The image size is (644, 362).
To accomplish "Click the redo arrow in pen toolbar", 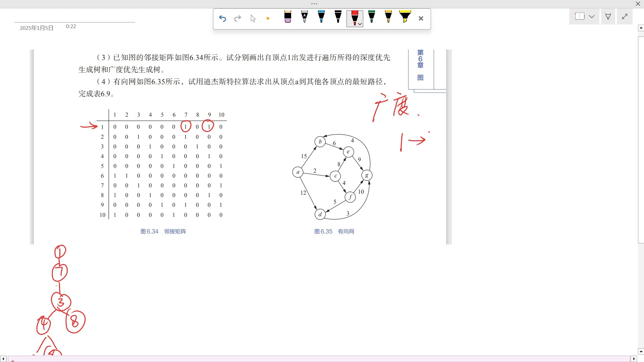I will [x=237, y=18].
